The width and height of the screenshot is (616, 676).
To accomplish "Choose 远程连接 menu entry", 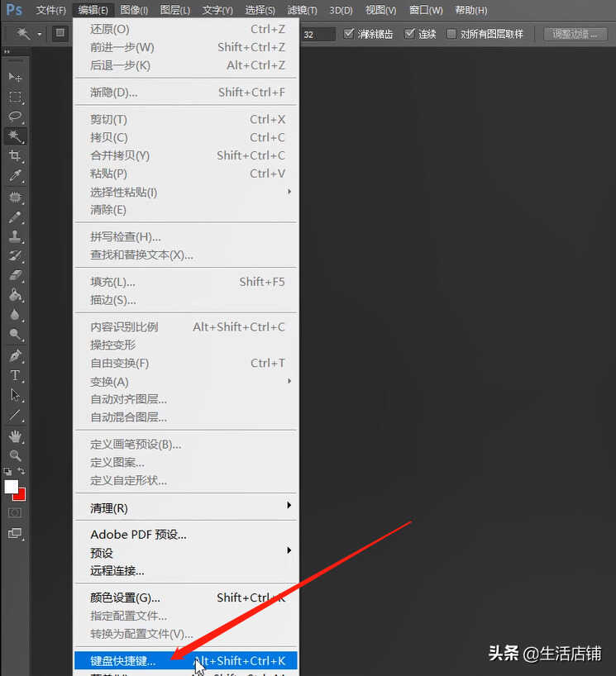I will tap(185, 571).
